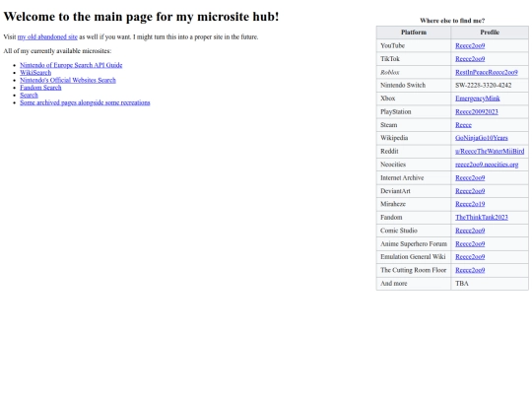This screenshot has width=532, height=399.
Task: Open the Anime Superhero Forum Reece2oo9 profile
Action: click(470, 243)
